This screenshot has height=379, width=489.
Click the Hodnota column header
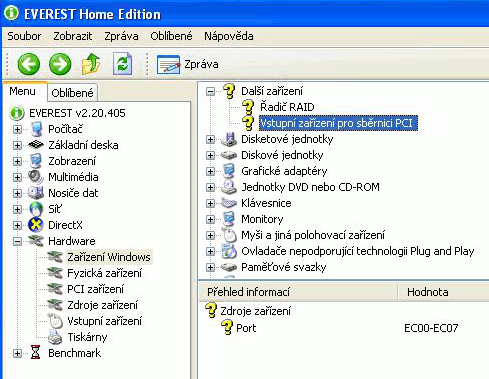(443, 292)
